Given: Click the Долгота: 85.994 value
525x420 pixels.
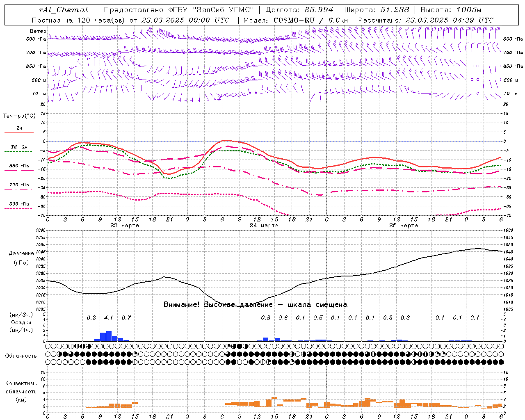Looking at the screenshot, I should point(299,10).
